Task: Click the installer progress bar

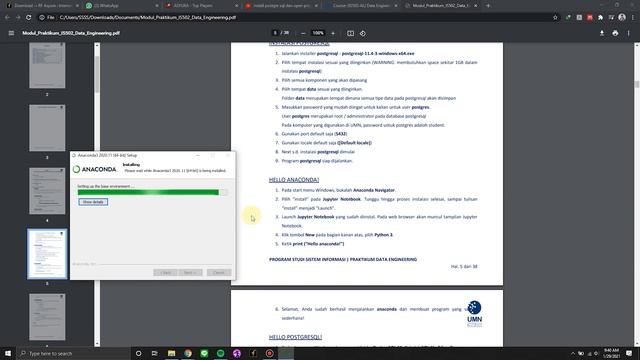Action: 153,192
